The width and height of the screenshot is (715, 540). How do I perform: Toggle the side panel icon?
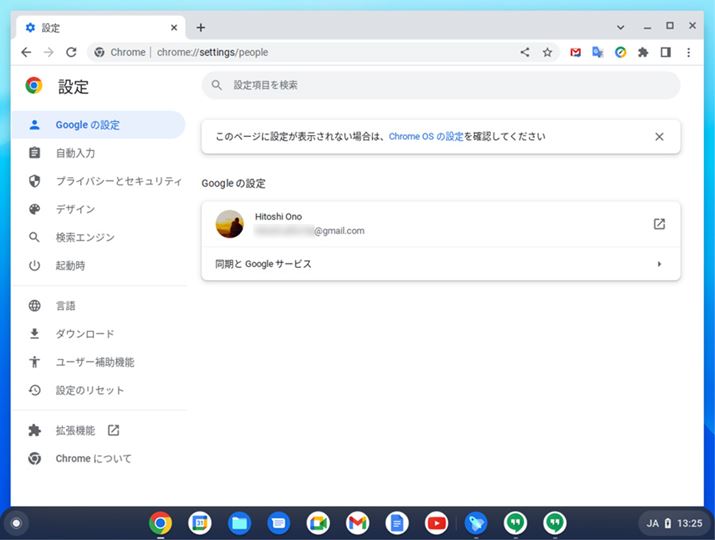665,52
